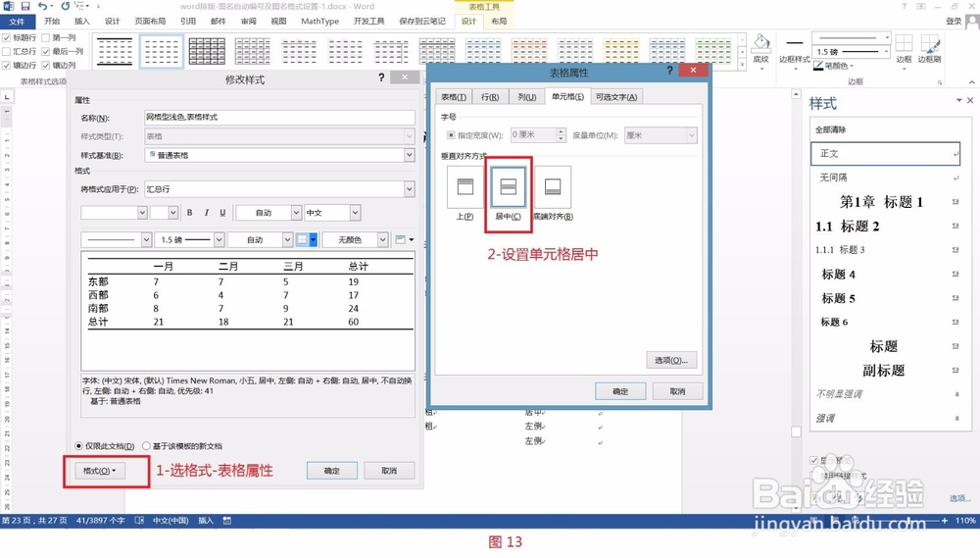Click the Redo icon in title bar
This screenshot has height=558, width=980.
65,6
